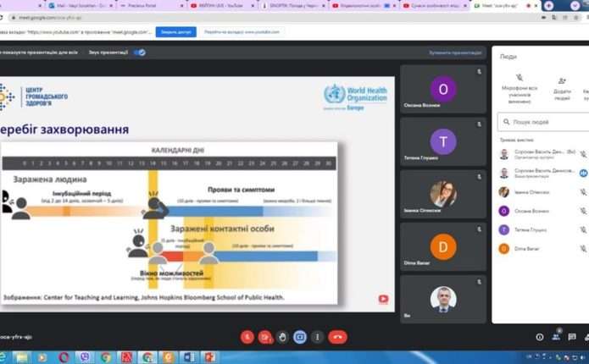The width and height of the screenshot is (589, 364).
Task: Click the present screen button
Action: (299, 336)
